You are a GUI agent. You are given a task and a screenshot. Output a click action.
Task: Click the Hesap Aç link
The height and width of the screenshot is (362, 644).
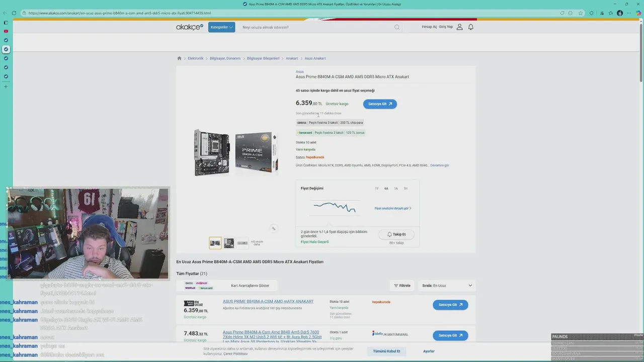click(429, 27)
